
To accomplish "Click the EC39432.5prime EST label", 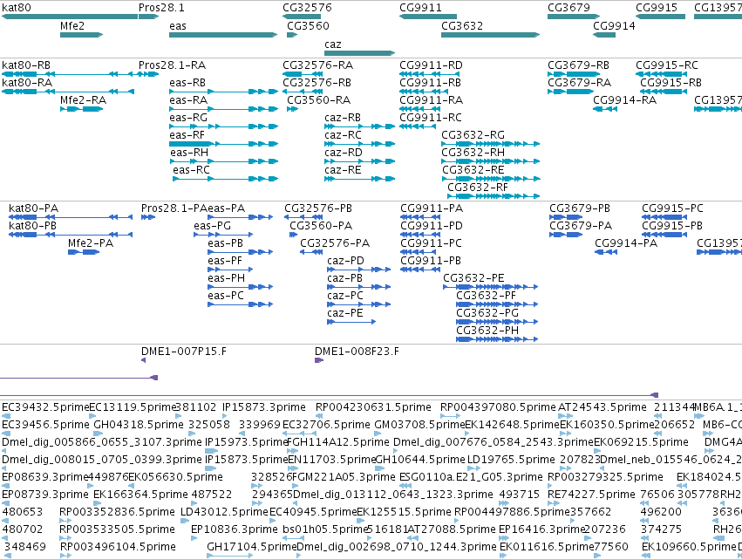I will click(45, 407).
